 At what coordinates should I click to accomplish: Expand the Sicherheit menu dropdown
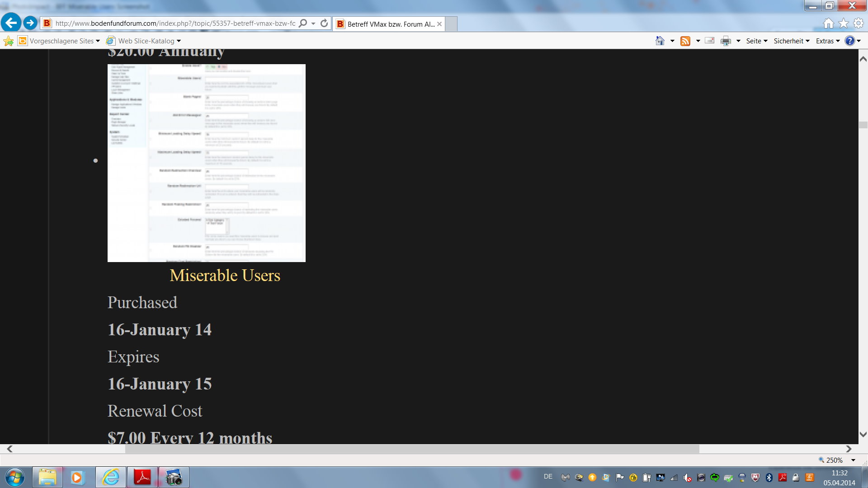(x=791, y=41)
